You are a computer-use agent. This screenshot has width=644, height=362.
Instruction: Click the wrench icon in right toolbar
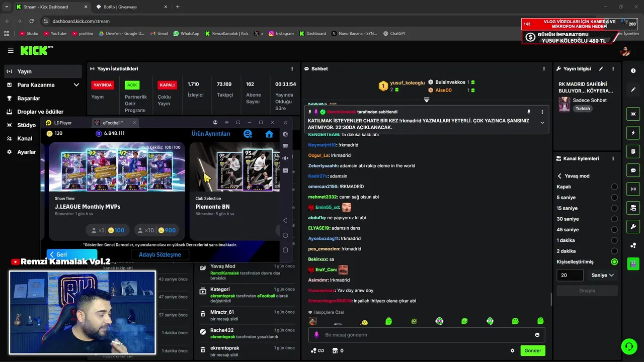tap(633, 227)
